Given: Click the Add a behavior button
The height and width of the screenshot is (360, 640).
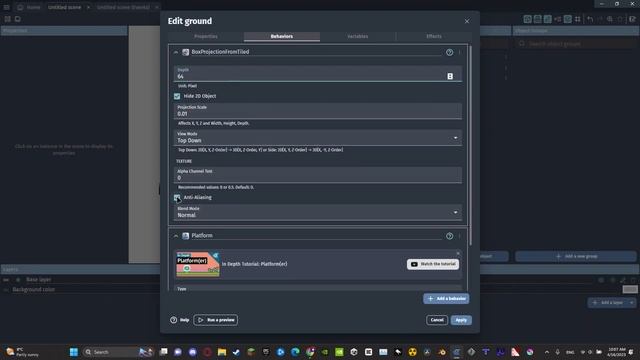Looking at the screenshot, I should tap(446, 299).
